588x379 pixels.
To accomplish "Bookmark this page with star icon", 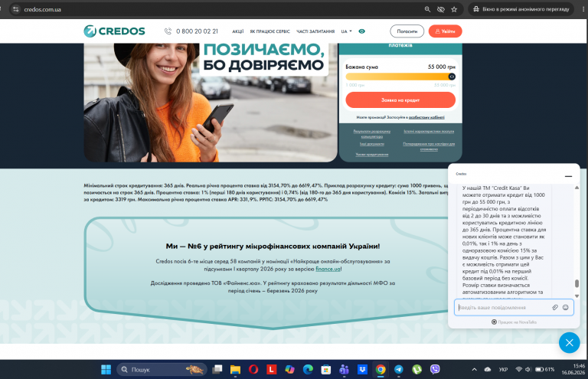I will [x=454, y=9].
